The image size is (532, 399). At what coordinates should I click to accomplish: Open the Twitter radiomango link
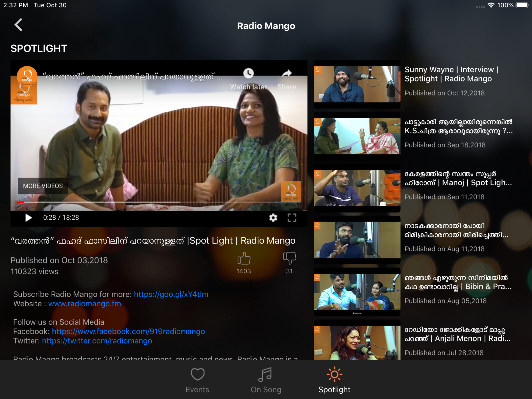click(x=97, y=341)
